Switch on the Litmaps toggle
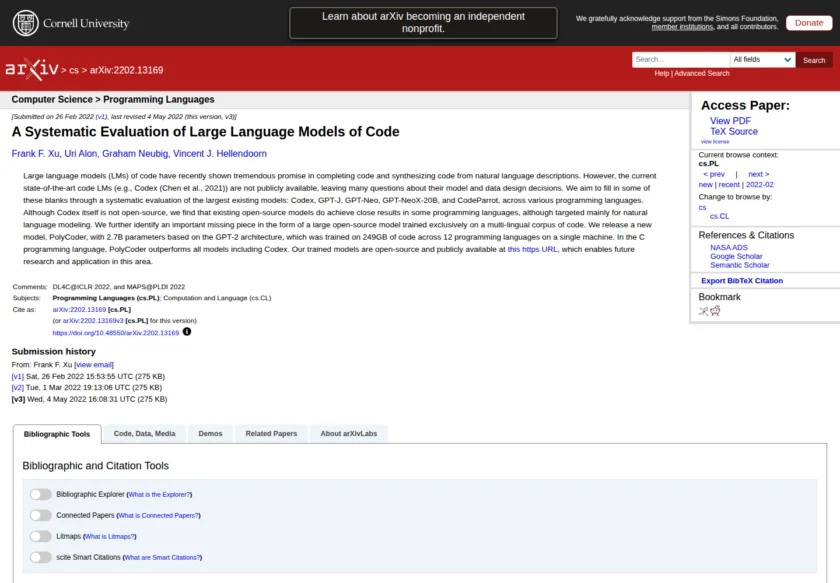Viewport: 840px width, 583px height. [40, 536]
